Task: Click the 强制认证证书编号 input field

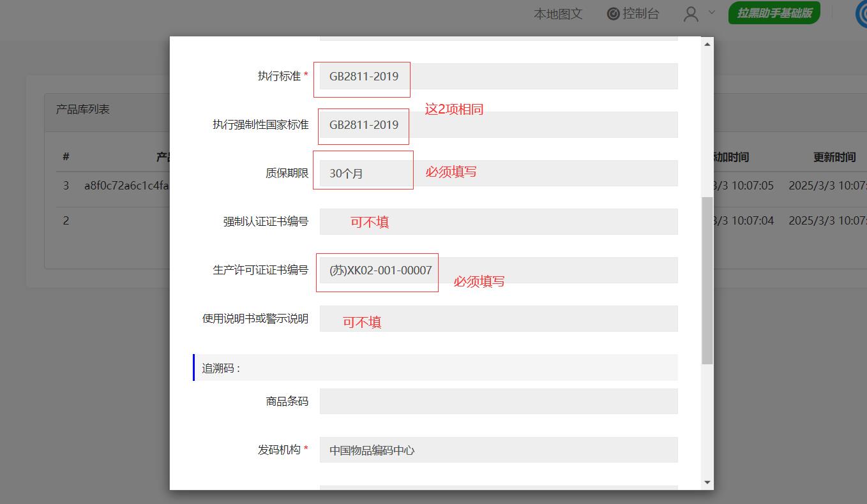Action: coord(499,221)
